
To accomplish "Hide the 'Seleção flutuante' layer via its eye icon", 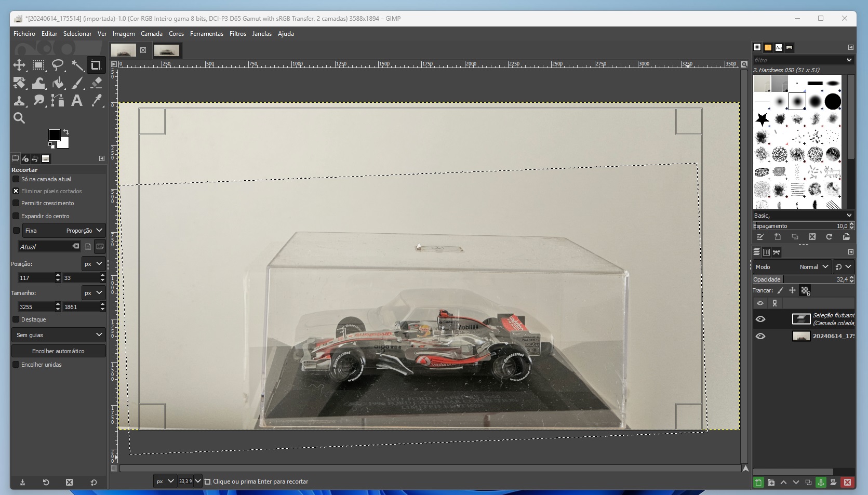I will click(x=760, y=319).
